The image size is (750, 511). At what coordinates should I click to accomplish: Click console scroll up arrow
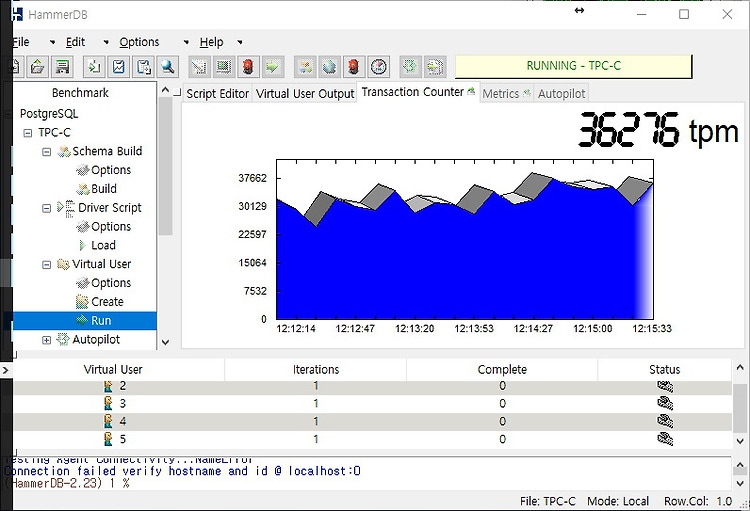click(x=740, y=465)
